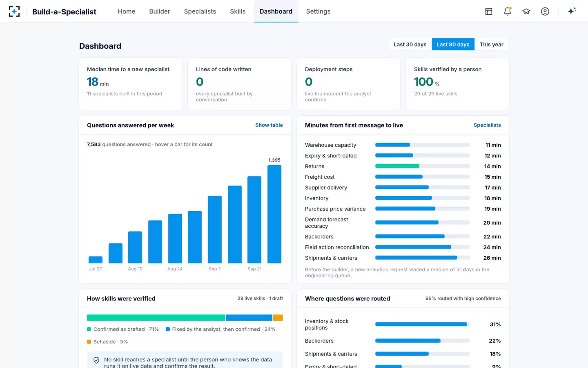Open the Skills tab
The image size is (588, 368).
click(238, 11)
